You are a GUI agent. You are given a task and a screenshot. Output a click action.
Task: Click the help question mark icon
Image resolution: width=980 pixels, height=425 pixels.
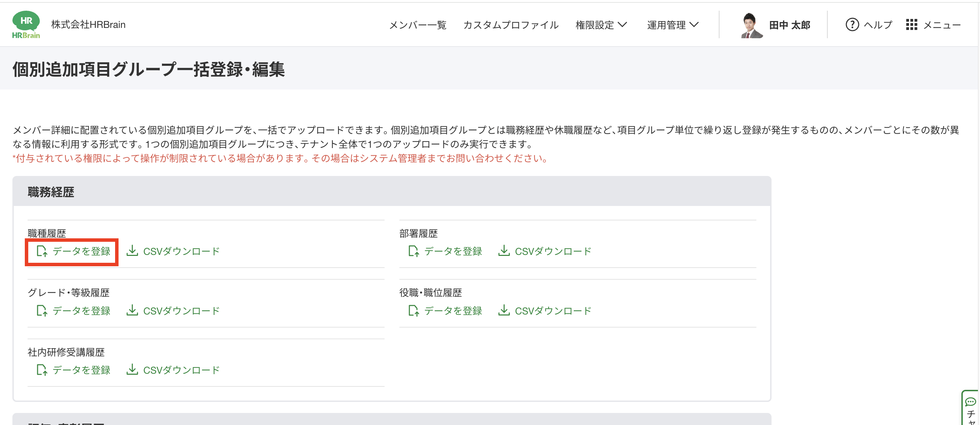(852, 25)
